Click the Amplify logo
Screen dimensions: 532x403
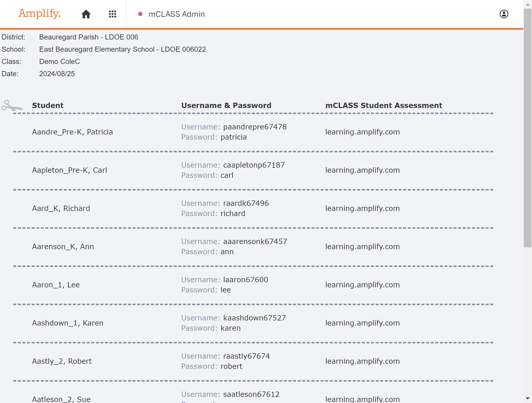click(39, 13)
